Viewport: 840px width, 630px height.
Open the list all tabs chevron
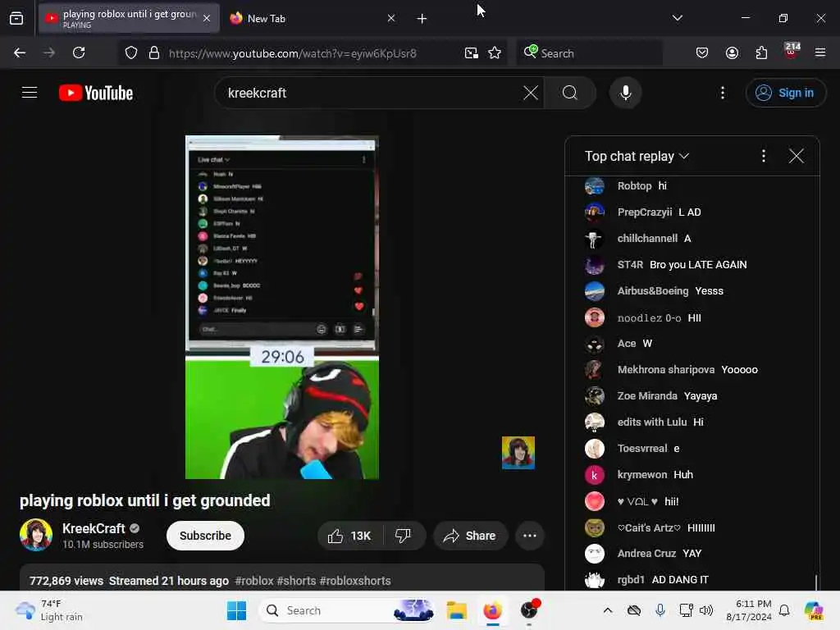click(677, 18)
